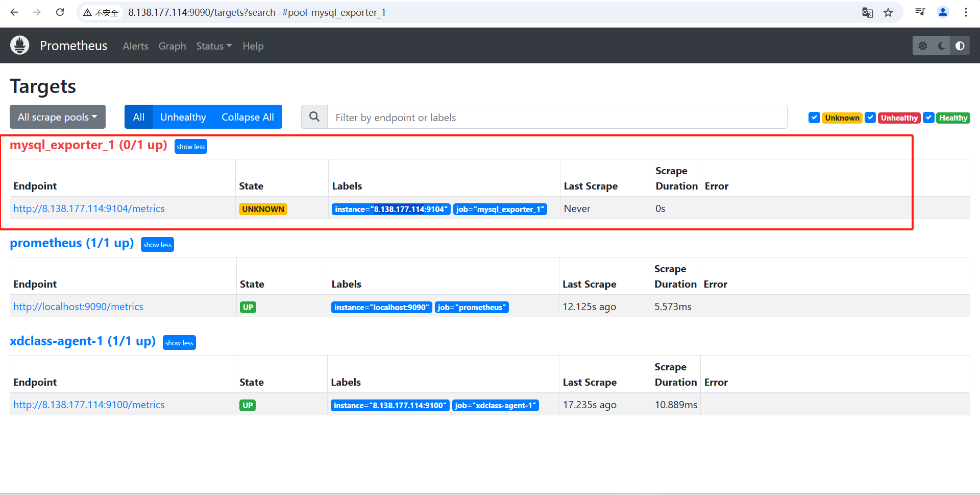Open the browser three-dot menu
Image resolution: width=980 pixels, height=495 pixels.
click(x=966, y=12)
